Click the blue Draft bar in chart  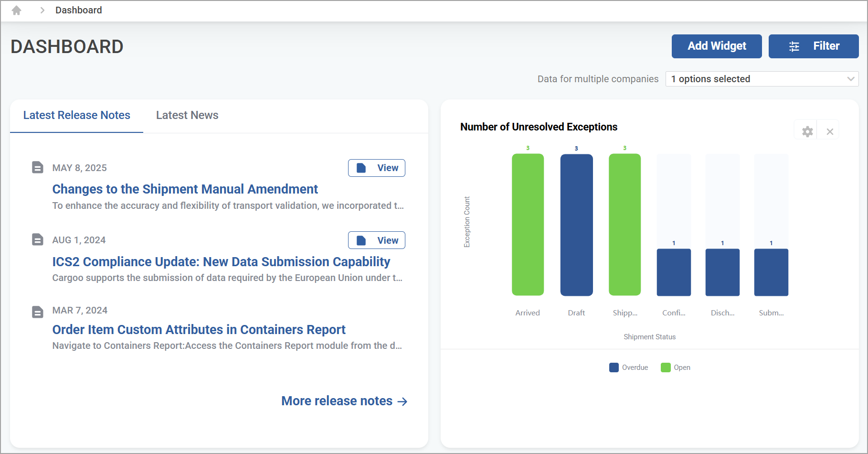[576, 225]
